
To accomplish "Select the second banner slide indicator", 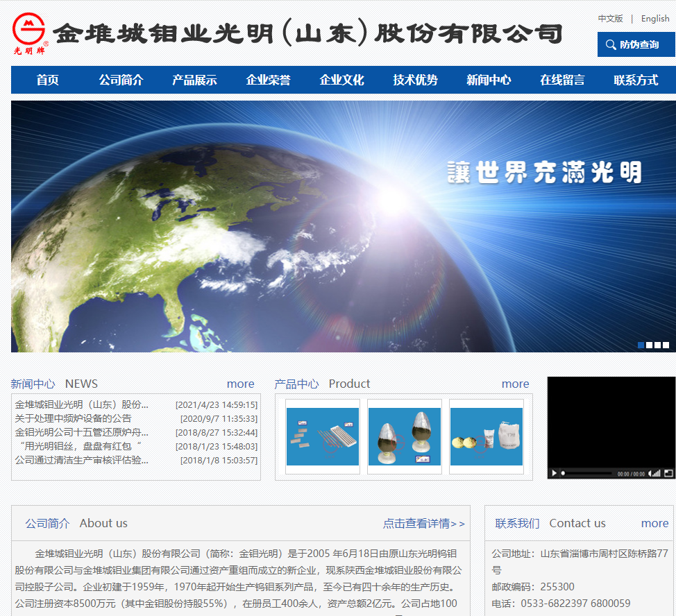I will click(x=649, y=345).
